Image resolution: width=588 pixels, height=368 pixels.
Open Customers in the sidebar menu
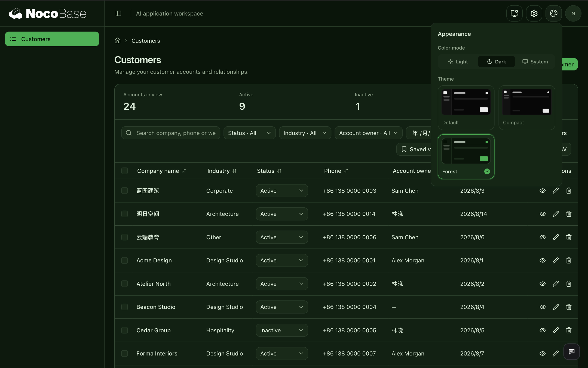click(x=52, y=39)
